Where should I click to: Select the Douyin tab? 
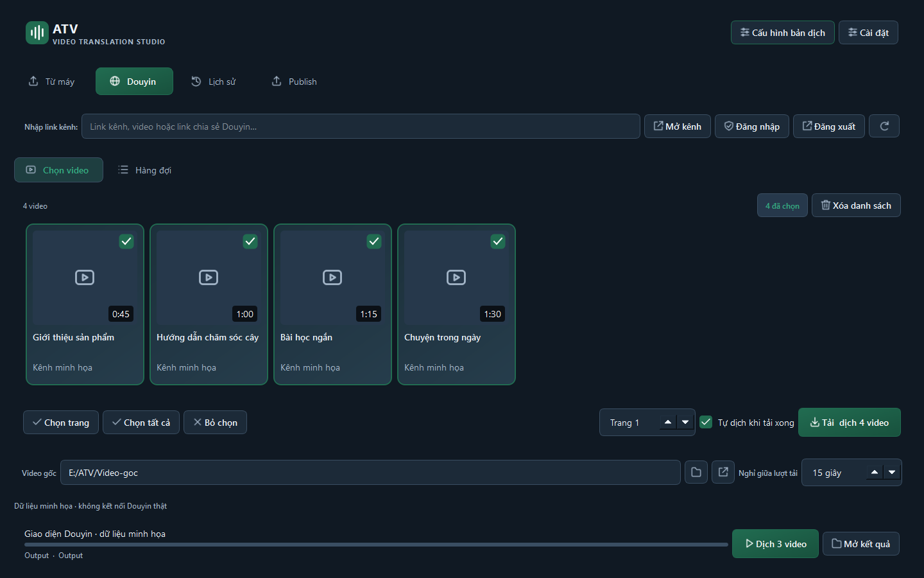click(x=134, y=82)
